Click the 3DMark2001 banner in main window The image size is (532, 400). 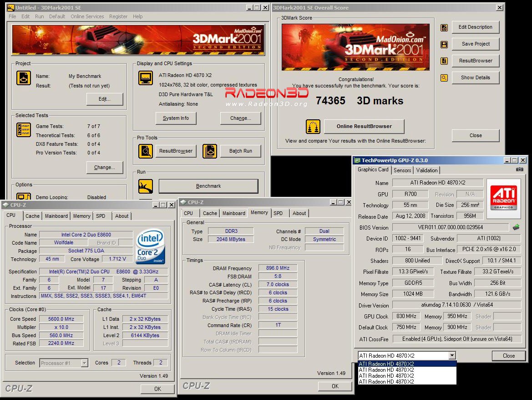pos(138,39)
